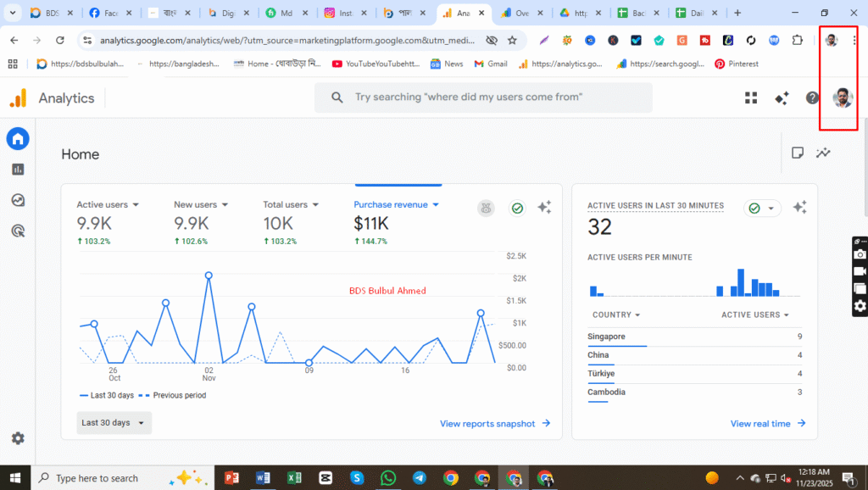
Task: Open the Advertising section icon
Action: [18, 230]
